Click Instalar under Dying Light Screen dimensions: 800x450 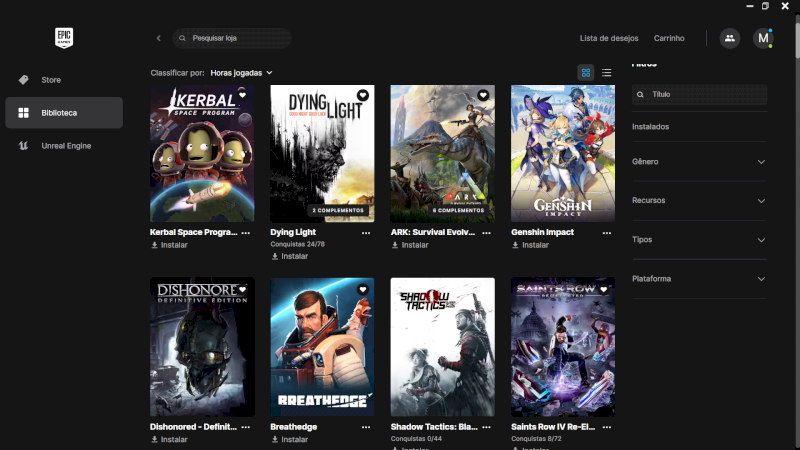click(x=290, y=257)
